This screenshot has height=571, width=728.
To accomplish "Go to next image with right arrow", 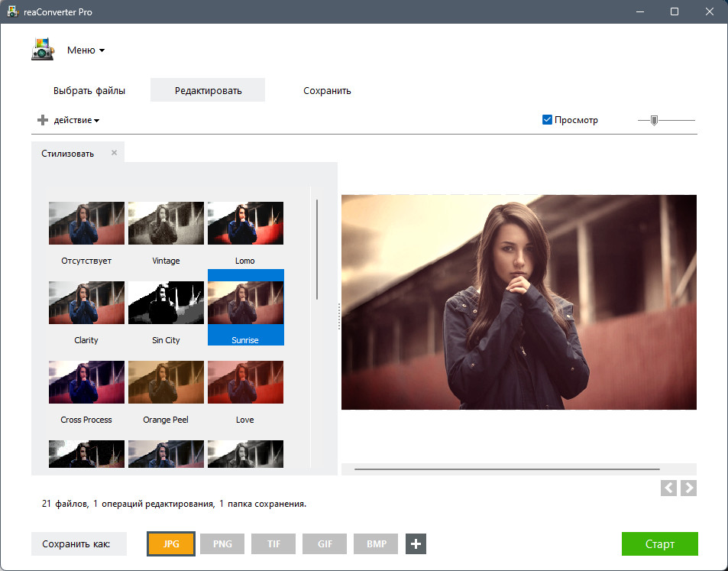I will coord(688,488).
